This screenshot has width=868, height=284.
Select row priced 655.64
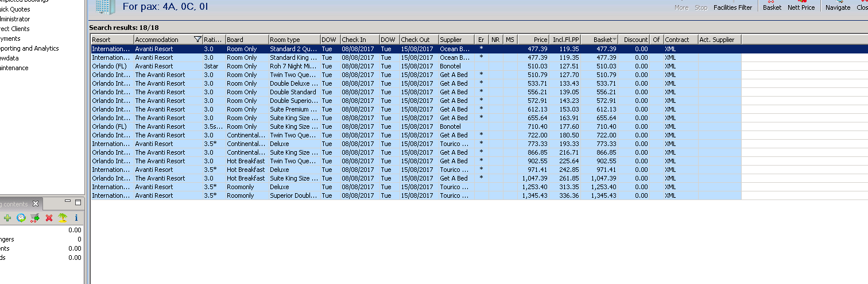click(416, 118)
